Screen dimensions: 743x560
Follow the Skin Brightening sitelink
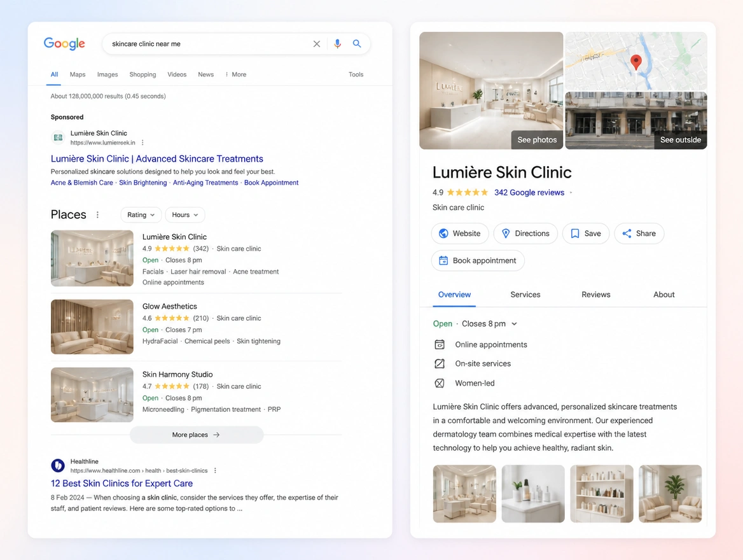[142, 183]
